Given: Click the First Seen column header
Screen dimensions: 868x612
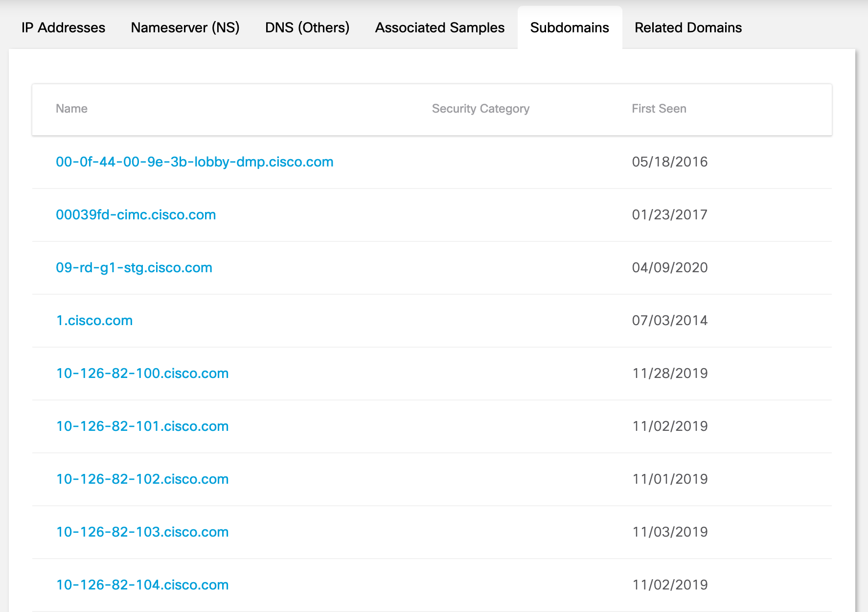Looking at the screenshot, I should 659,109.
